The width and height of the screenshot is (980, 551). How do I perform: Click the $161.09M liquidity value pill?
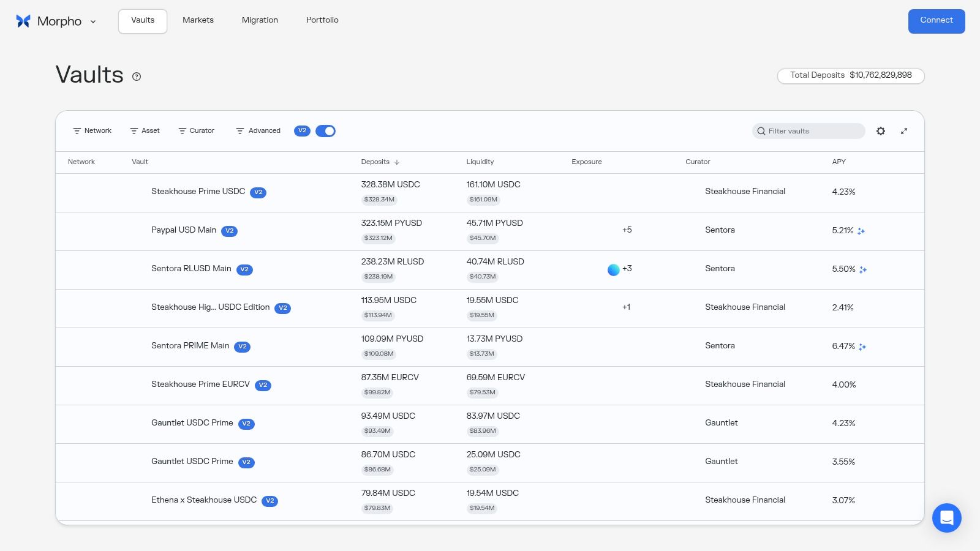[x=483, y=200]
